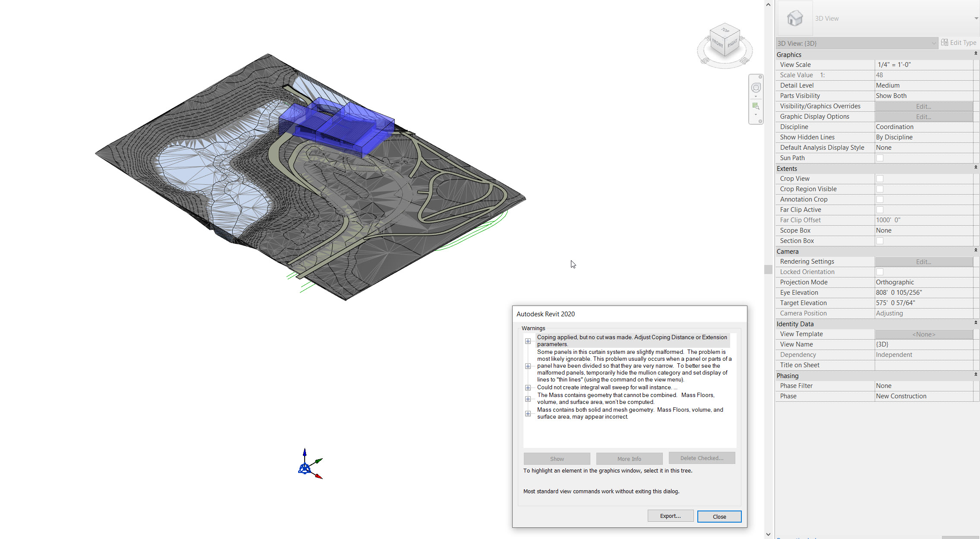Toggle the Sun Path checkbox on
The height and width of the screenshot is (539, 980).
(x=879, y=158)
